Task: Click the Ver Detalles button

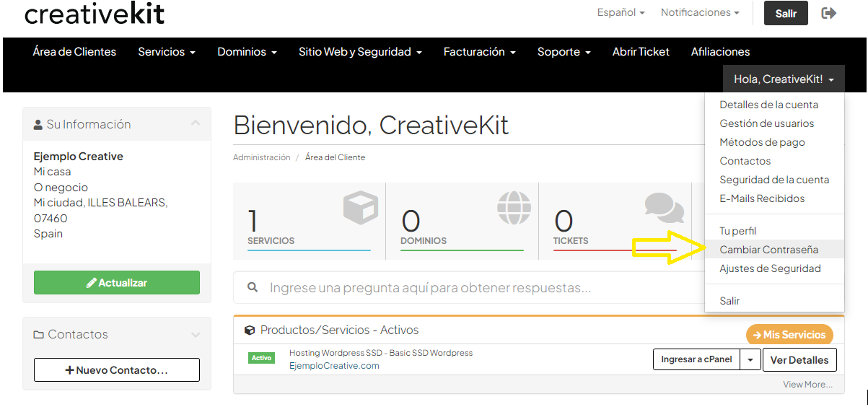Action: [799, 359]
